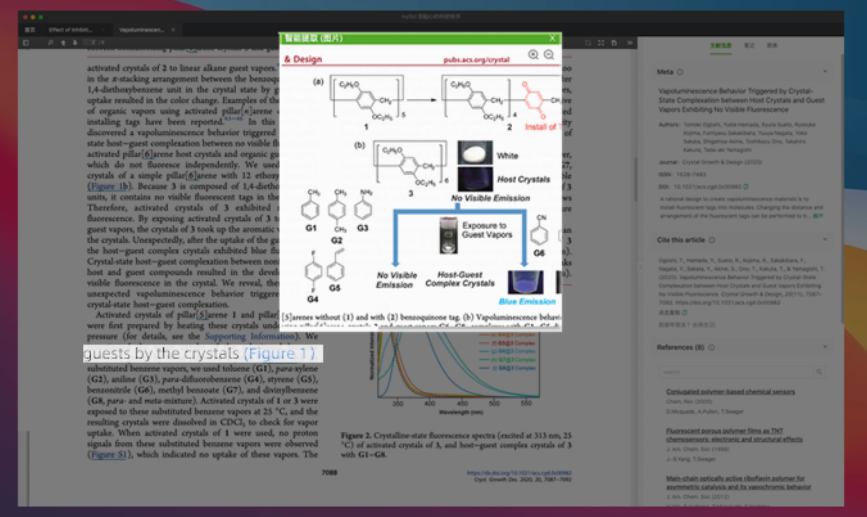The image size is (867, 517).
Task: Click the magnifier icon in references search
Action: pos(819,372)
